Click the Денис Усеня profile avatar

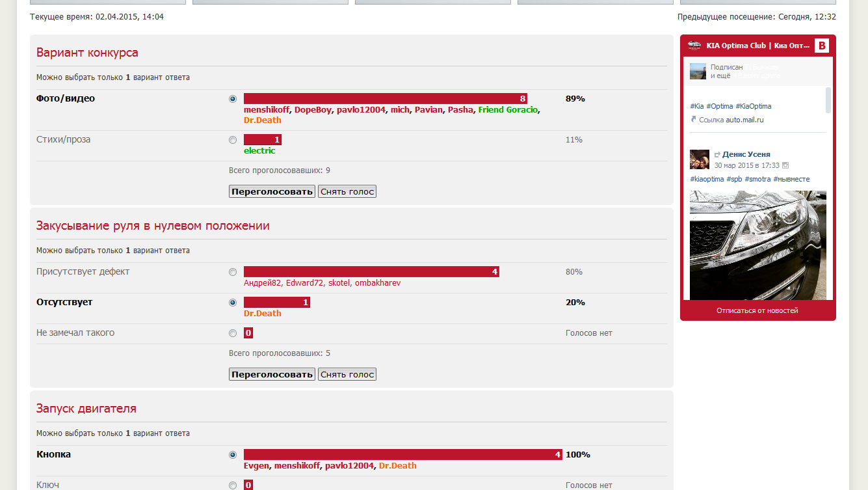(700, 159)
